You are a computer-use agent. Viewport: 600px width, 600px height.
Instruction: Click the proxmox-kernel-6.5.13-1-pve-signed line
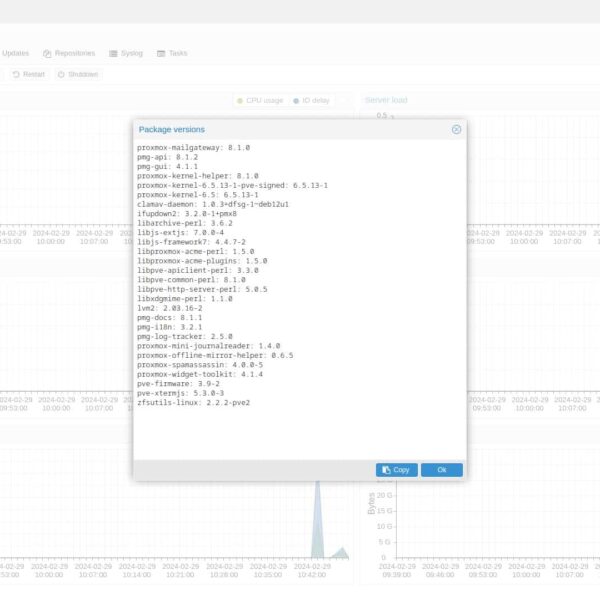point(232,186)
